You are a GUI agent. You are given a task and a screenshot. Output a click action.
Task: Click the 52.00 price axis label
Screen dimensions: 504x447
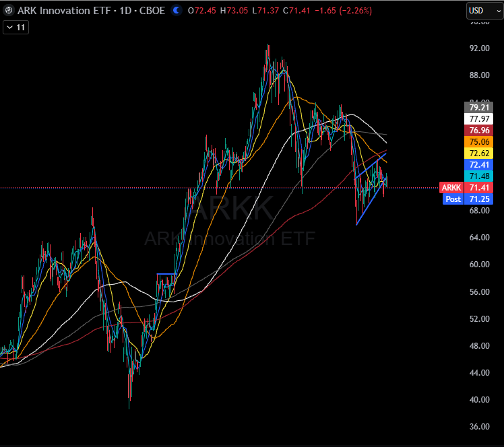point(479,318)
